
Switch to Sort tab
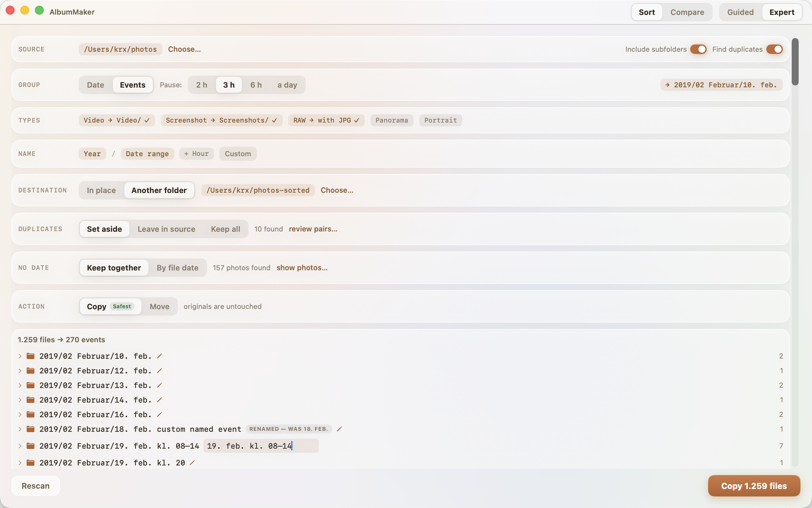646,12
